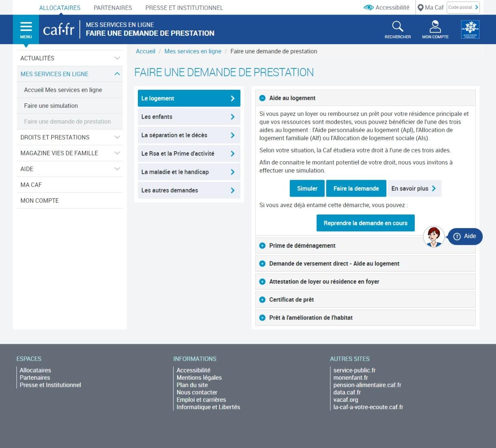Expand Attestation de loyer section
Image resolution: width=496 pixels, height=448 pixels.
click(x=365, y=282)
